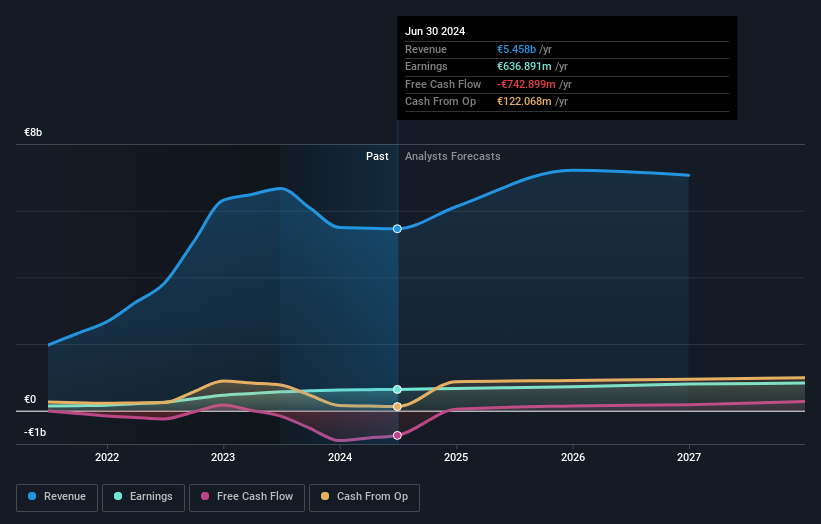Click the €0 y-axis label
The width and height of the screenshot is (821, 524).
[30, 399]
